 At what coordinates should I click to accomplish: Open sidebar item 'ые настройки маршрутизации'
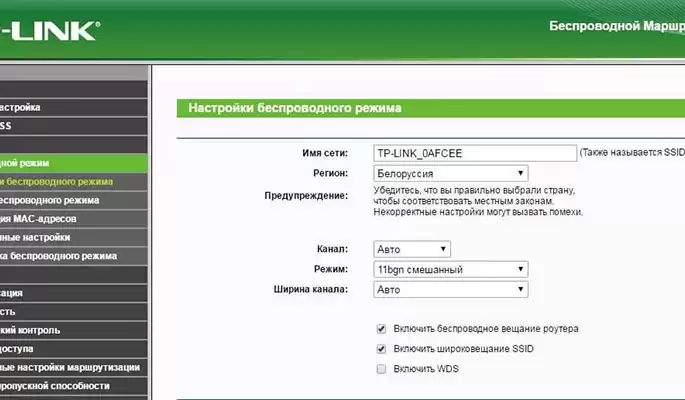[x=74, y=367]
